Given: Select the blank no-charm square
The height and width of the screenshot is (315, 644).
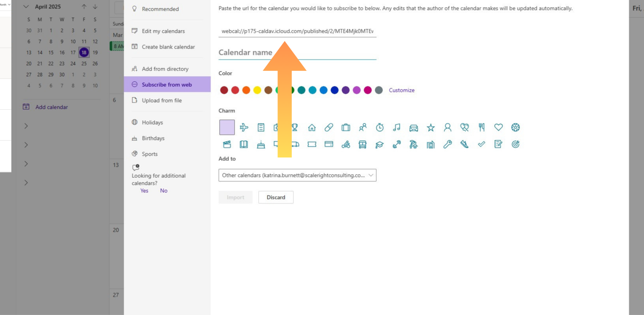Looking at the screenshot, I should point(227,127).
